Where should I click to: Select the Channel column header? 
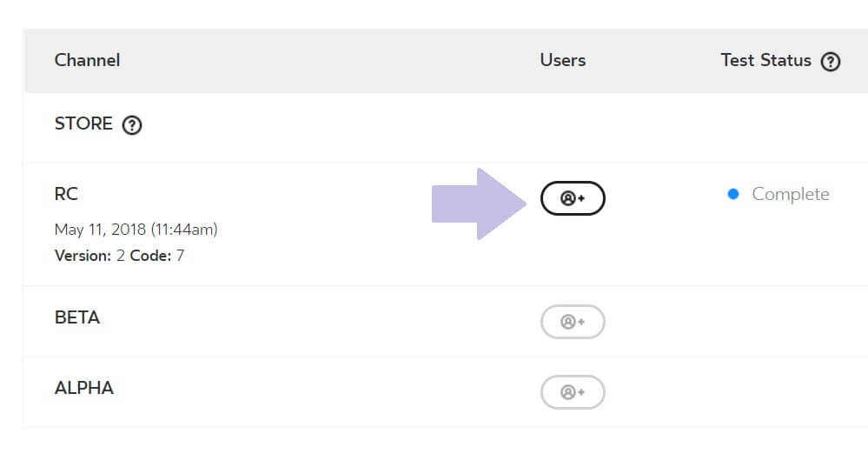(x=87, y=60)
